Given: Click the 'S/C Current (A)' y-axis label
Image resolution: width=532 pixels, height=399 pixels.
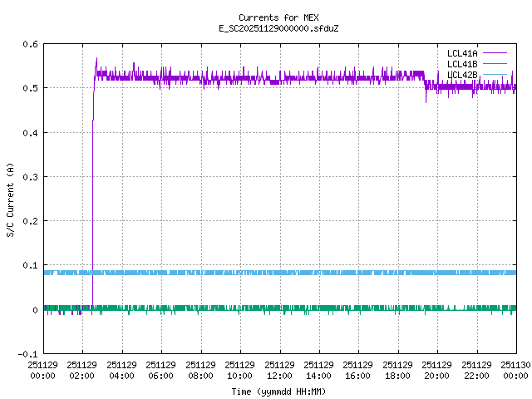Looking at the screenshot, I should pyautogui.click(x=10, y=199).
